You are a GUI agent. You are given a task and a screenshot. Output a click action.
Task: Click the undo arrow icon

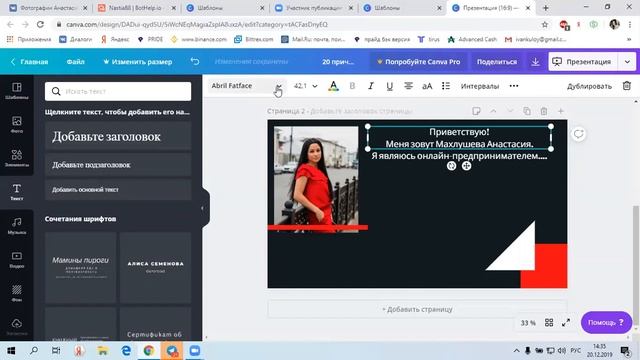tap(195, 62)
